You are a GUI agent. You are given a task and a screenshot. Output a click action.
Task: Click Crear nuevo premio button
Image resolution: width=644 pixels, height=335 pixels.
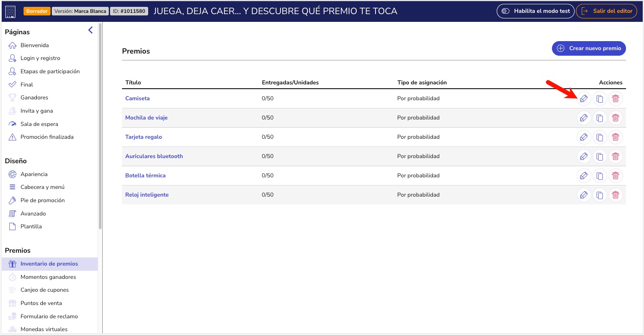tap(589, 48)
